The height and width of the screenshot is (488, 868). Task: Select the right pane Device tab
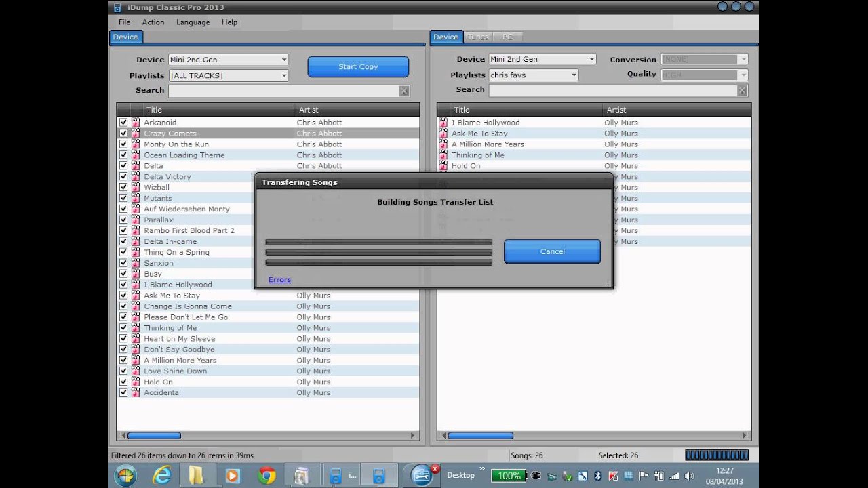[x=446, y=37]
